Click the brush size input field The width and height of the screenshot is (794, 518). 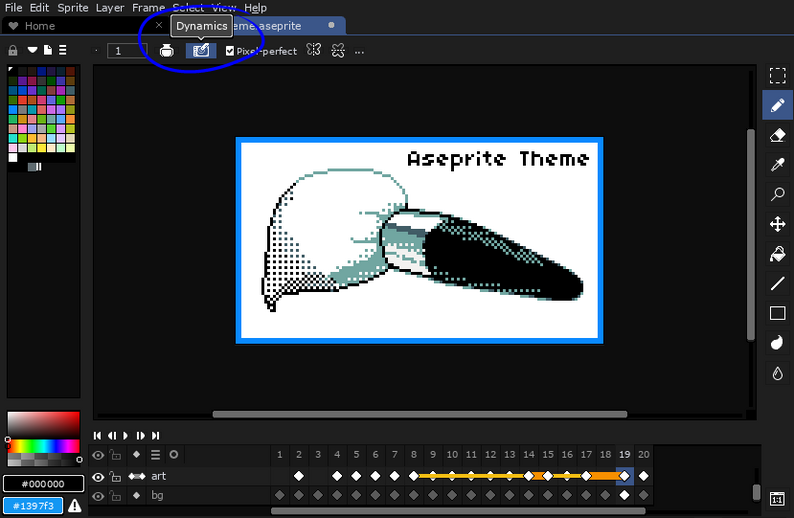(127, 51)
